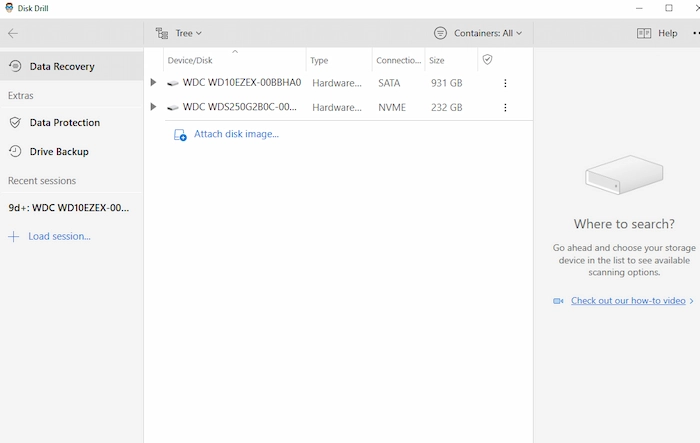
Task: Click the Tree view hierarchy icon
Action: (162, 33)
